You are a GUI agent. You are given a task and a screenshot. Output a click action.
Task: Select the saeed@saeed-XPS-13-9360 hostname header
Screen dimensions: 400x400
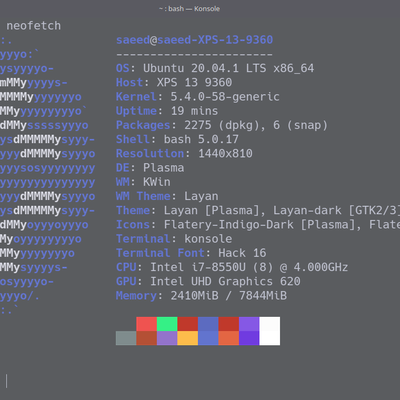[194, 40]
